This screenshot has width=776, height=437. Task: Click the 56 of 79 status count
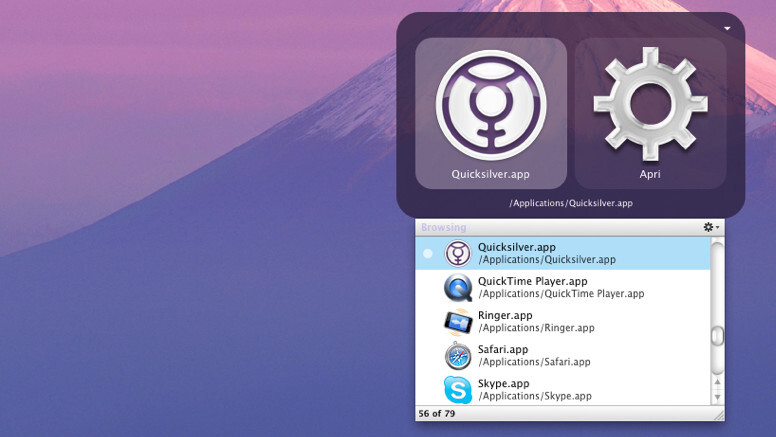pyautogui.click(x=436, y=413)
